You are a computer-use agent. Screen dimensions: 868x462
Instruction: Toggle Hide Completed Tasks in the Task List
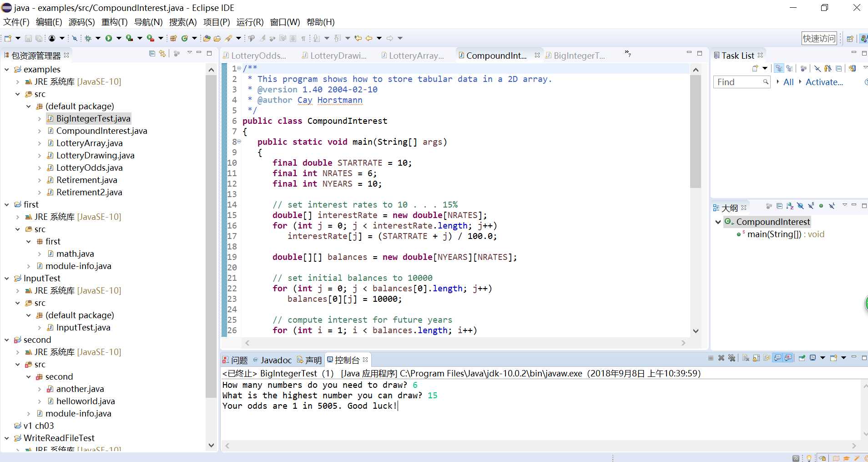818,68
